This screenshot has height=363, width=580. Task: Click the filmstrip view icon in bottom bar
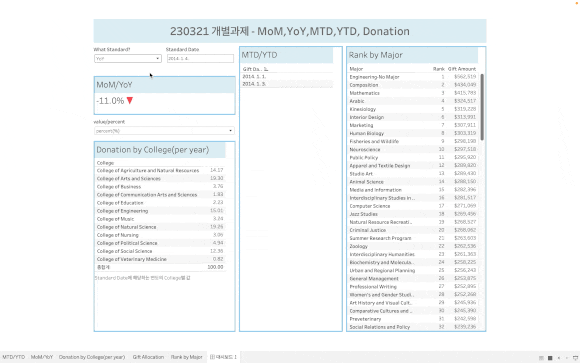coord(541,358)
